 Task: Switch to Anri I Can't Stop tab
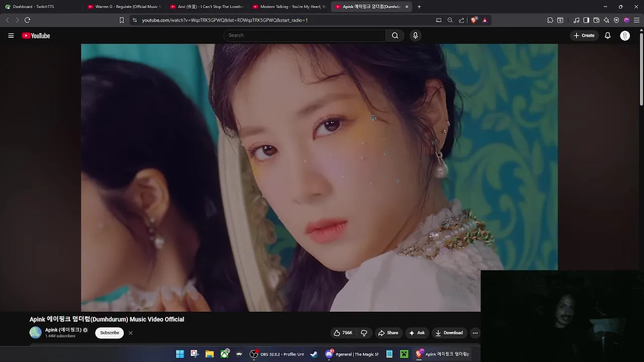coord(207,7)
